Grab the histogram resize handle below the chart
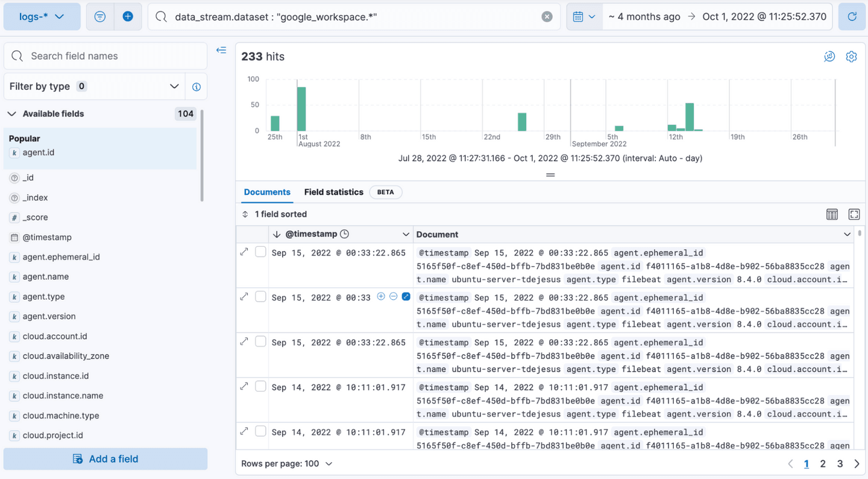 tap(550, 174)
